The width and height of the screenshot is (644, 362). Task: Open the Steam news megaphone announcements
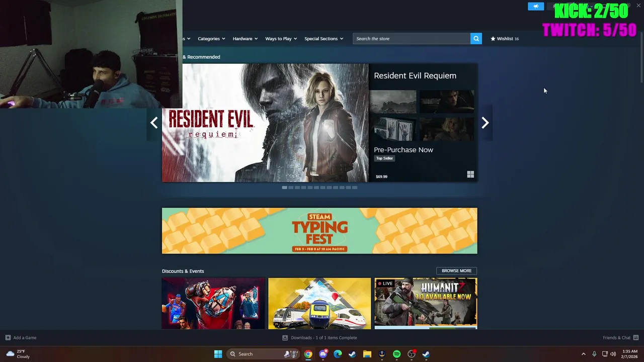tap(536, 6)
